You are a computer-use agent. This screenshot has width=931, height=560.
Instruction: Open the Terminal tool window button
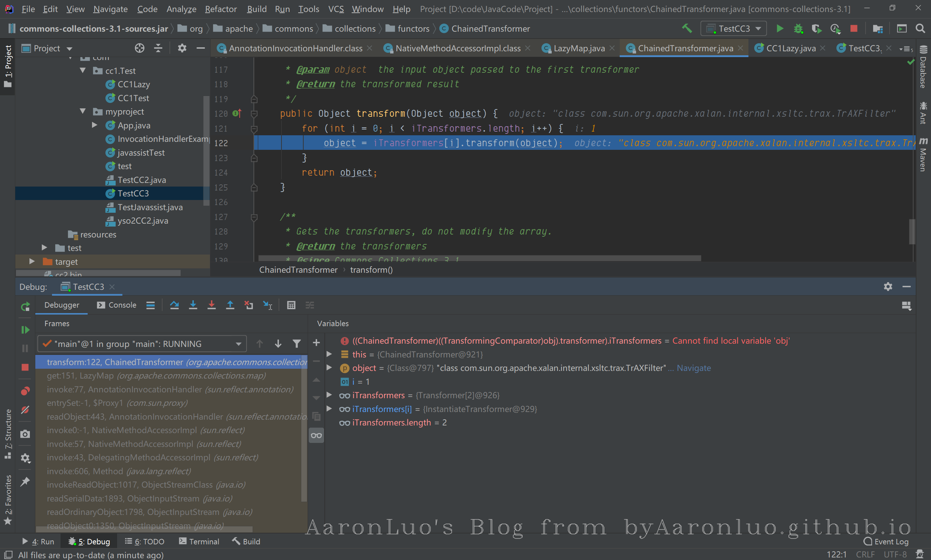[199, 541]
